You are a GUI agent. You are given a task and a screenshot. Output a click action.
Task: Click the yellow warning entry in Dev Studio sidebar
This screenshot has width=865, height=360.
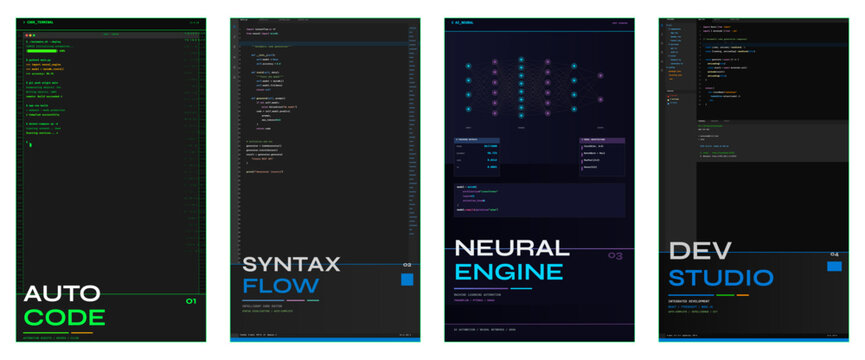click(x=673, y=99)
